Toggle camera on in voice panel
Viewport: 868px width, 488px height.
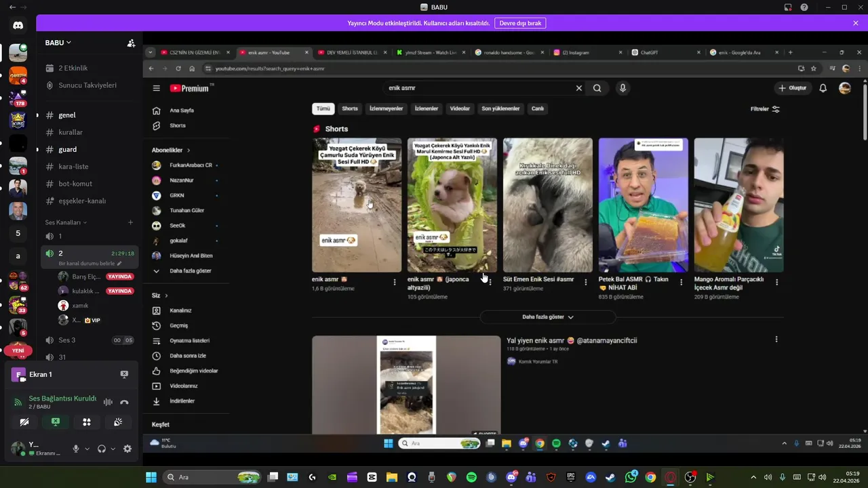pos(24,422)
